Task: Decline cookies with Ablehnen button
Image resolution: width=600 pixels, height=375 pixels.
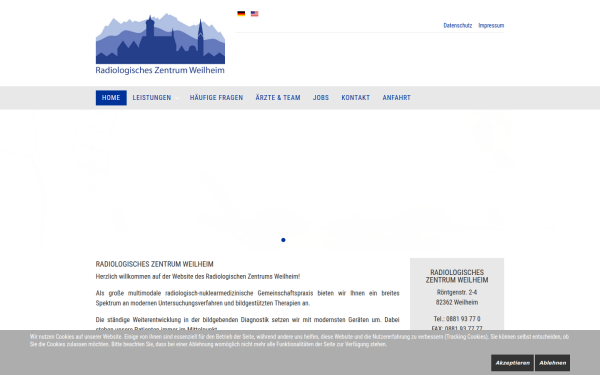Action: (x=553, y=363)
